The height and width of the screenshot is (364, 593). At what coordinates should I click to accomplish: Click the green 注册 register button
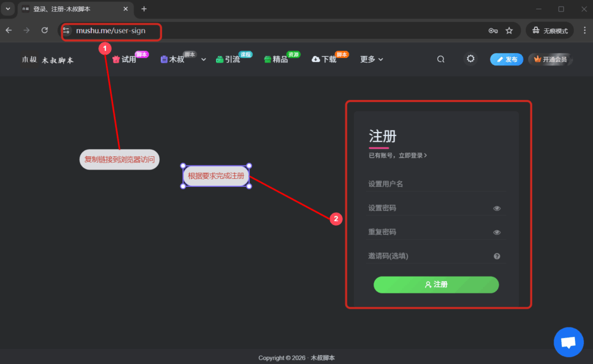435,285
